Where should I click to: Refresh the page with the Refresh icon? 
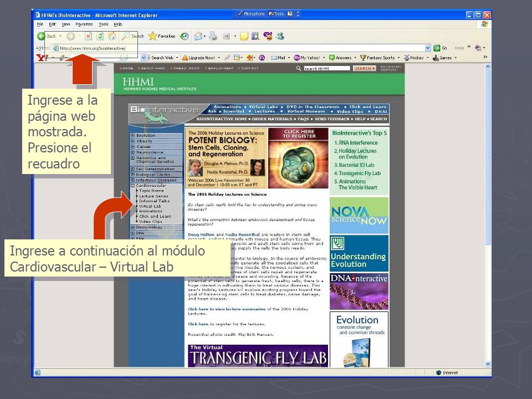pyautogui.click(x=100, y=36)
